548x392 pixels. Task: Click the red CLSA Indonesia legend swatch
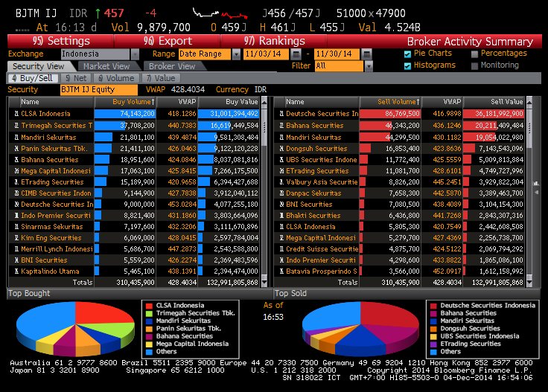150,305
